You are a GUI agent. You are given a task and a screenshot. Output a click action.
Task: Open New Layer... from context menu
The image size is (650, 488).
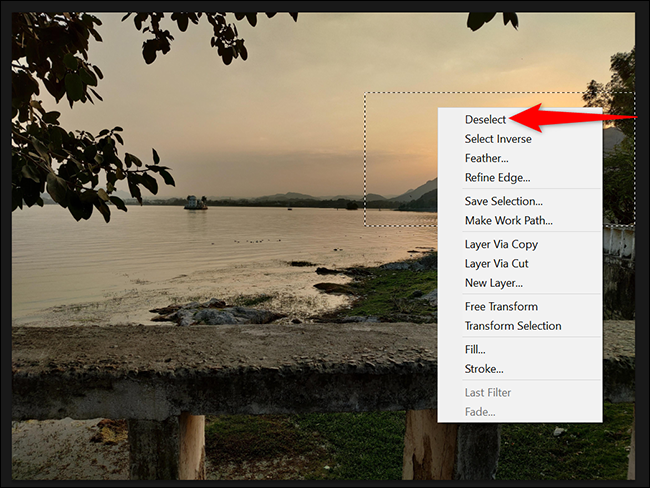pyautogui.click(x=493, y=282)
